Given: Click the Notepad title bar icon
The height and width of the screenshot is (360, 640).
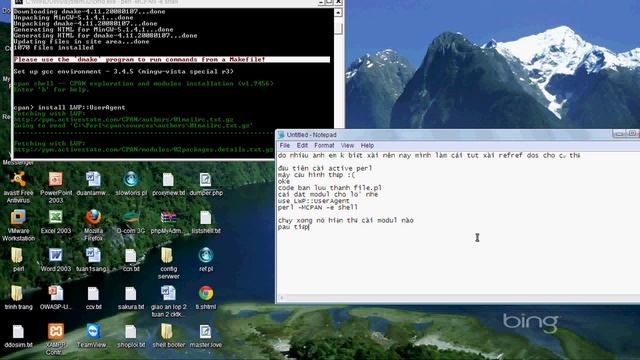Looking at the screenshot, I should coord(281,135).
